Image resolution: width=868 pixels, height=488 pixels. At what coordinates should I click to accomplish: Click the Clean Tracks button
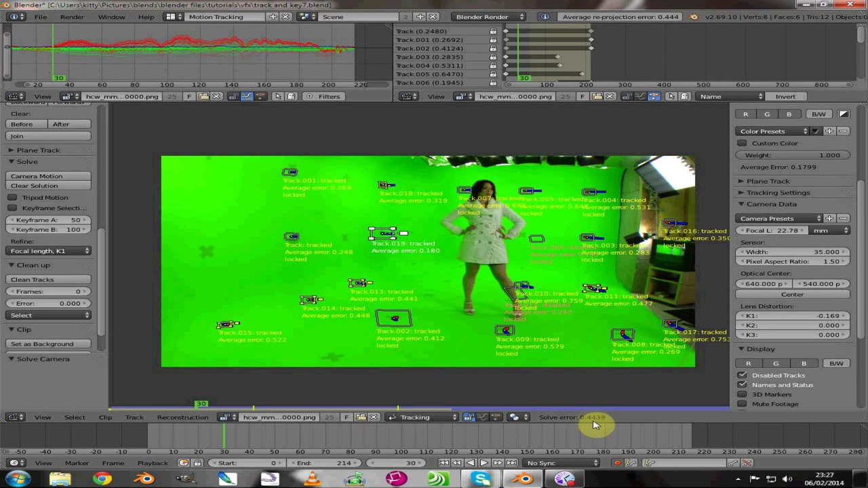click(50, 279)
